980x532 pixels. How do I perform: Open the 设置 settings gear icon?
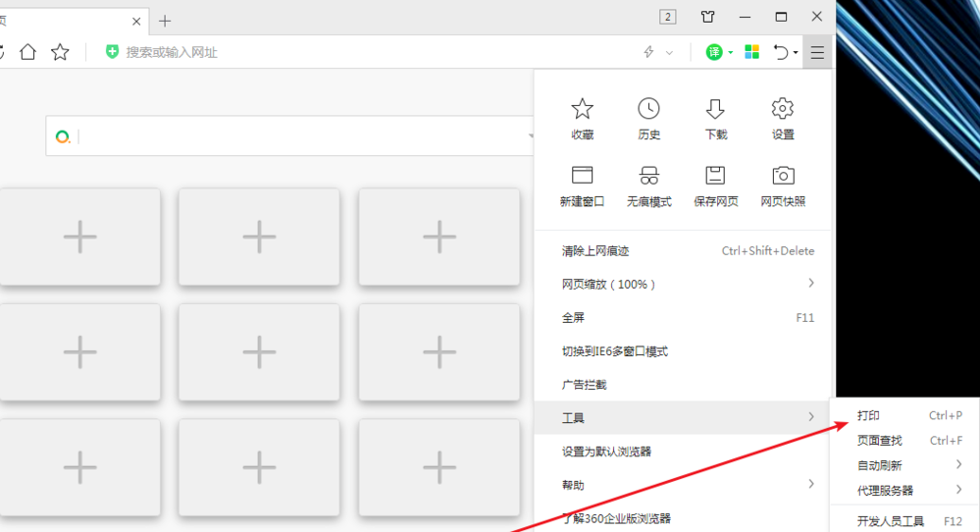tap(782, 109)
